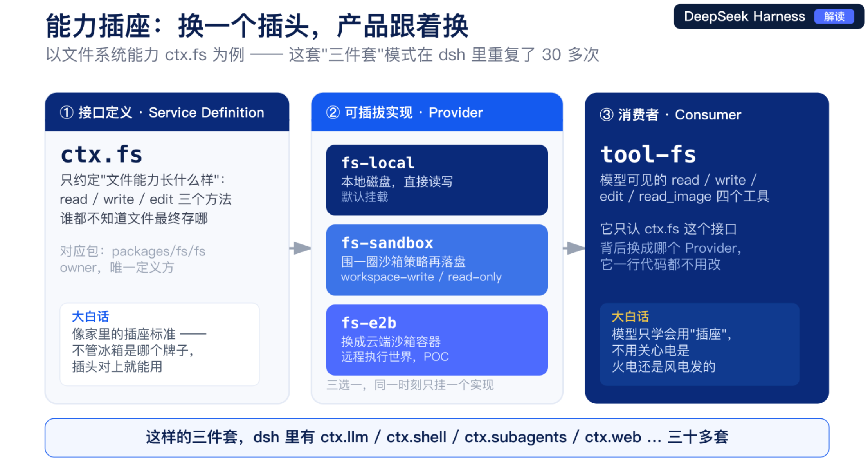Select the ③ 消费者 · Consumer header

tap(670, 115)
